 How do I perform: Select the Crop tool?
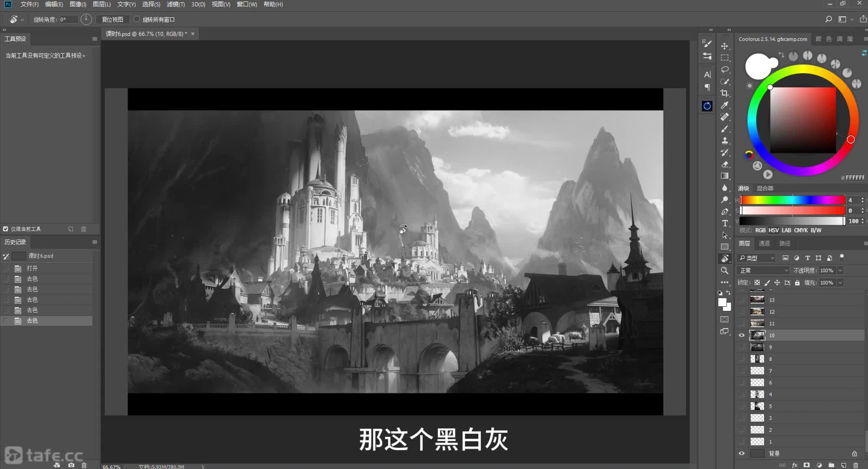pyautogui.click(x=724, y=93)
